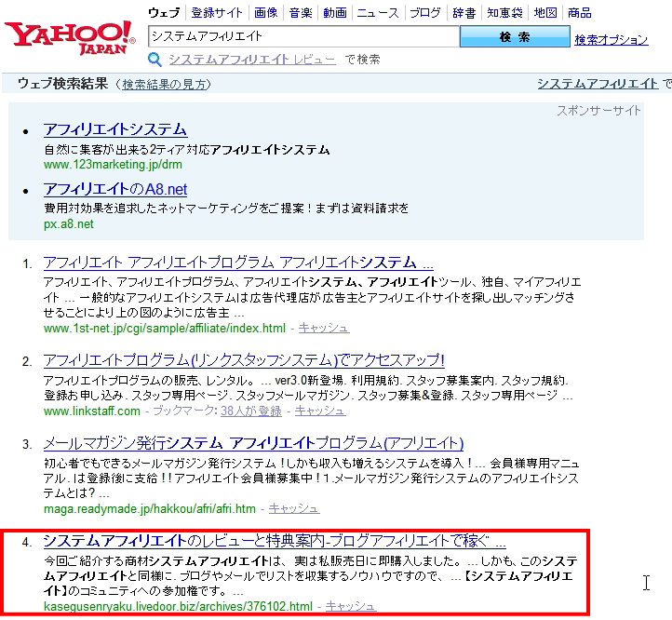
Task: Open the キャッシュ link for result three
Action: click(293, 509)
